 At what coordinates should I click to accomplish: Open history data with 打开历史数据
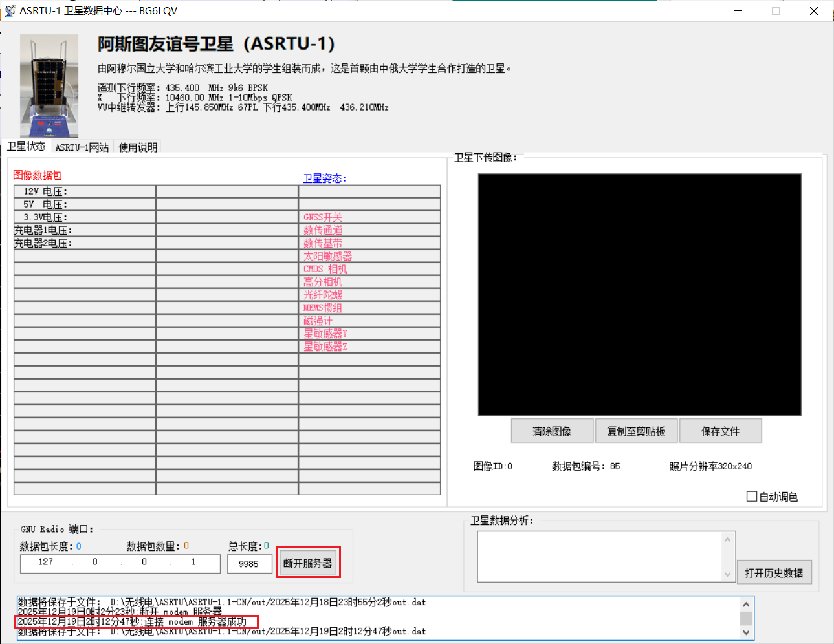tap(773, 573)
